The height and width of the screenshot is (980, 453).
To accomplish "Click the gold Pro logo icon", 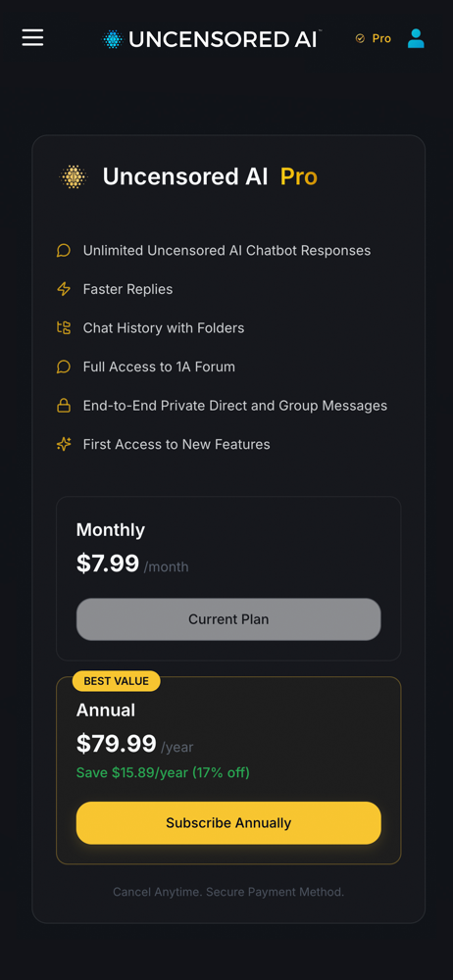I will (74, 176).
